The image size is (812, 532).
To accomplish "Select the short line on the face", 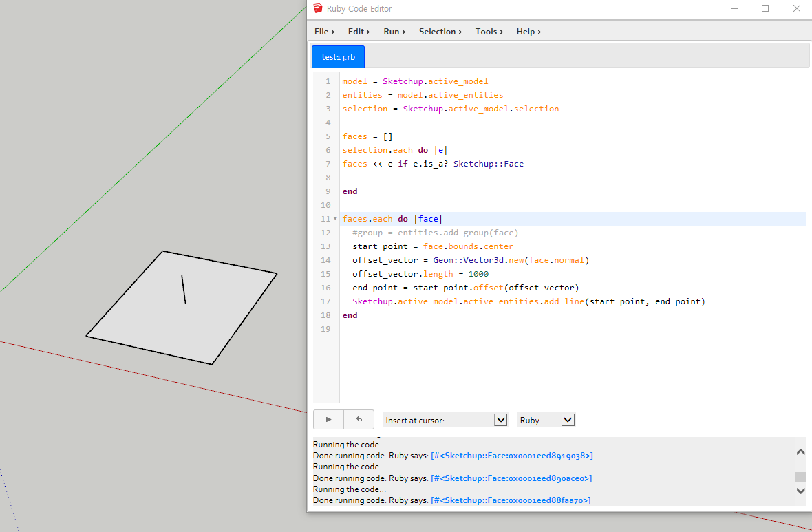I will pyautogui.click(x=183, y=289).
